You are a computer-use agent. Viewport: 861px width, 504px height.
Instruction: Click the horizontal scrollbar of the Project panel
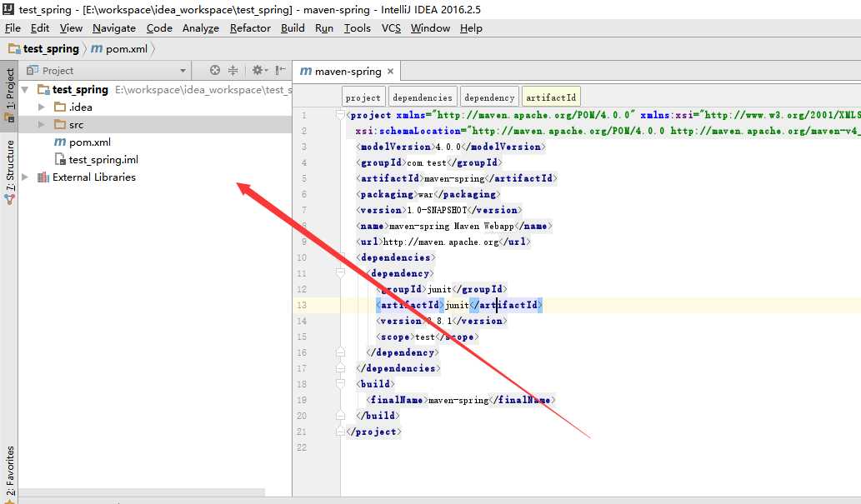coord(142,492)
